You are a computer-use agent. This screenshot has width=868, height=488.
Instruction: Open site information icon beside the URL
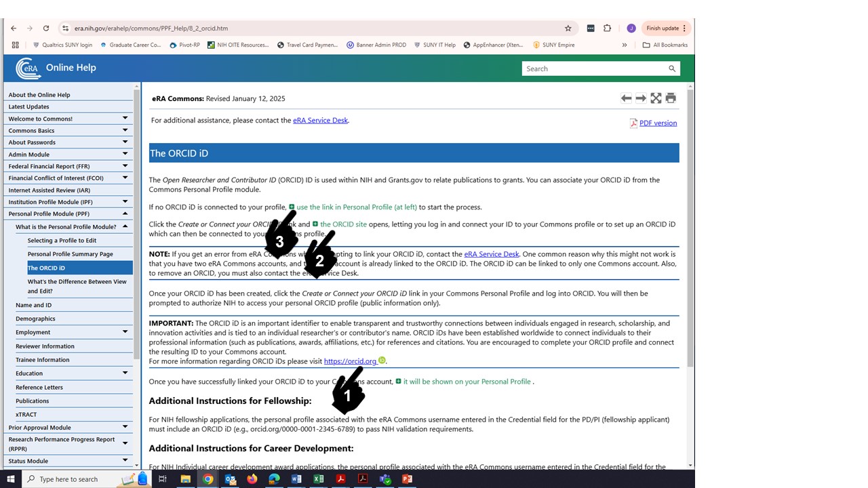65,28
